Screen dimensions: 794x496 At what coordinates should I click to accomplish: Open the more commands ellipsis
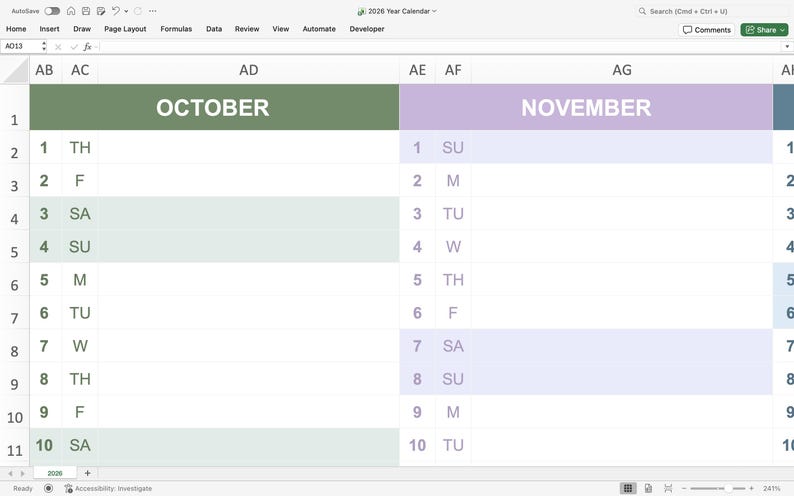pos(152,11)
